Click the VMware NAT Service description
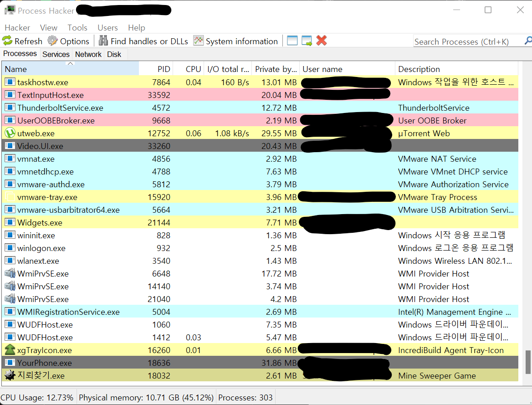 coord(437,159)
